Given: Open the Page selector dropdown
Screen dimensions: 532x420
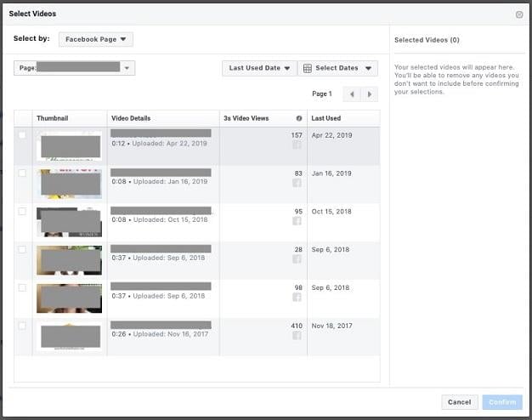Looking at the screenshot, I should pyautogui.click(x=74, y=68).
